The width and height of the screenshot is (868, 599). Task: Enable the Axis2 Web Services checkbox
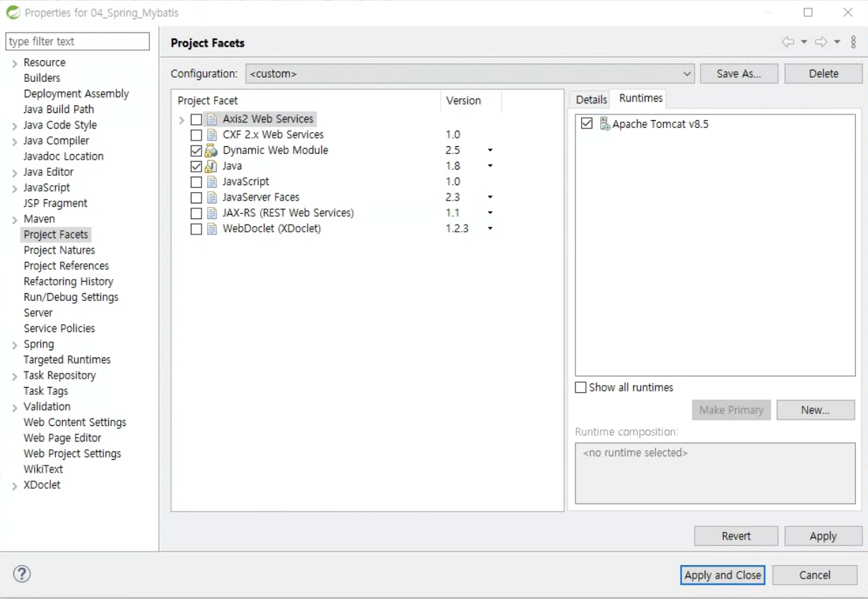pyautogui.click(x=197, y=119)
